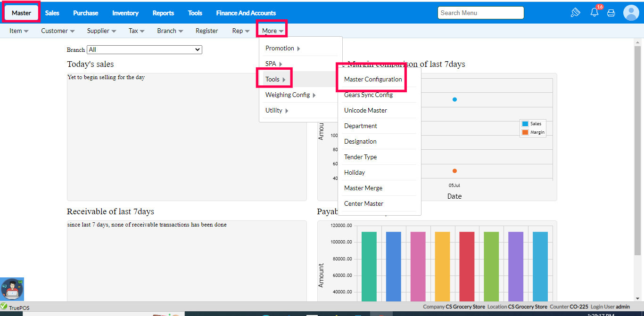Viewport: 644px width, 316px height.
Task: Open the user profile avatar
Action: click(x=631, y=13)
